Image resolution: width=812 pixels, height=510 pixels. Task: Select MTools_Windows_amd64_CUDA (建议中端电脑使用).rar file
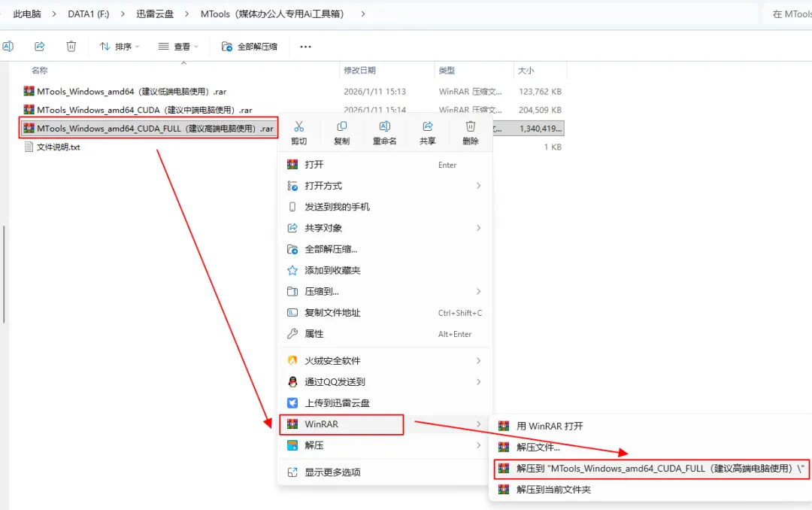tap(138, 110)
